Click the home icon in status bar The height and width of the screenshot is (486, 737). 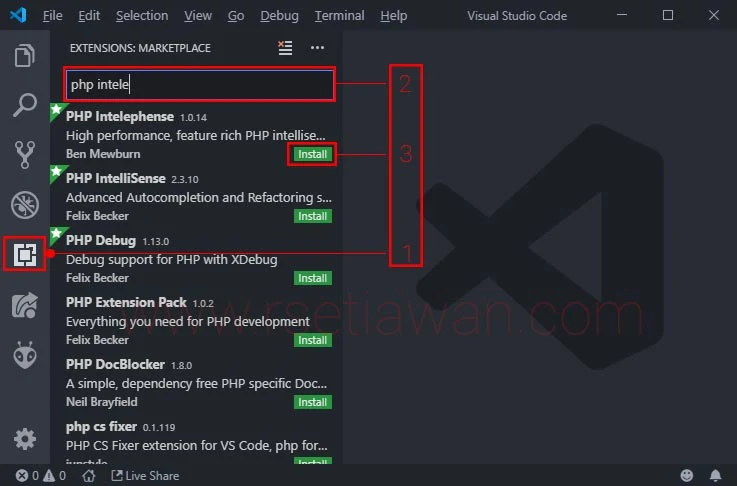tap(89, 476)
